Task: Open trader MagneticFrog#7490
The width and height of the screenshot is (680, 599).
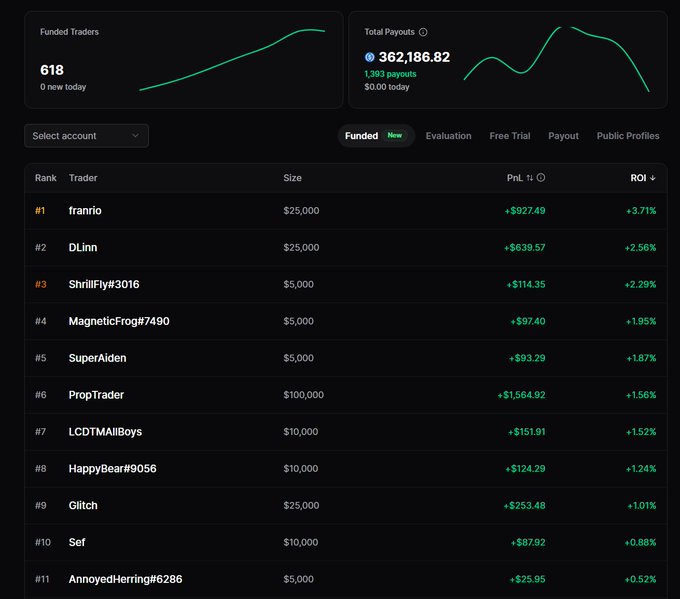Action: 119,321
